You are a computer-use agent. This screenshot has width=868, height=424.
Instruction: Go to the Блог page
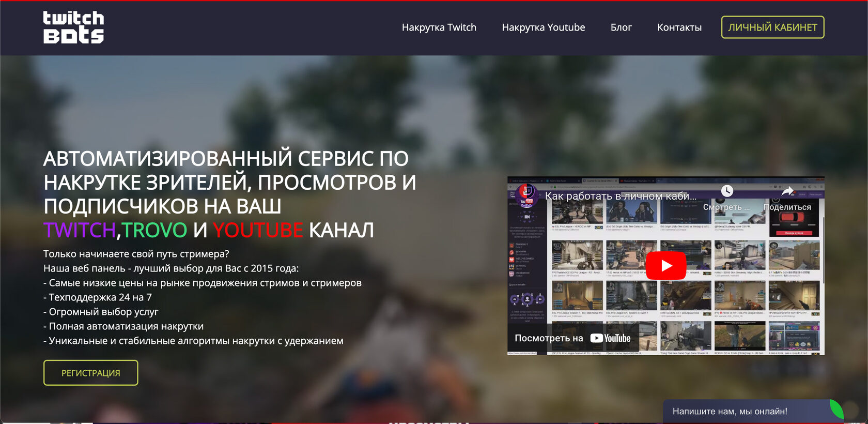621,27
